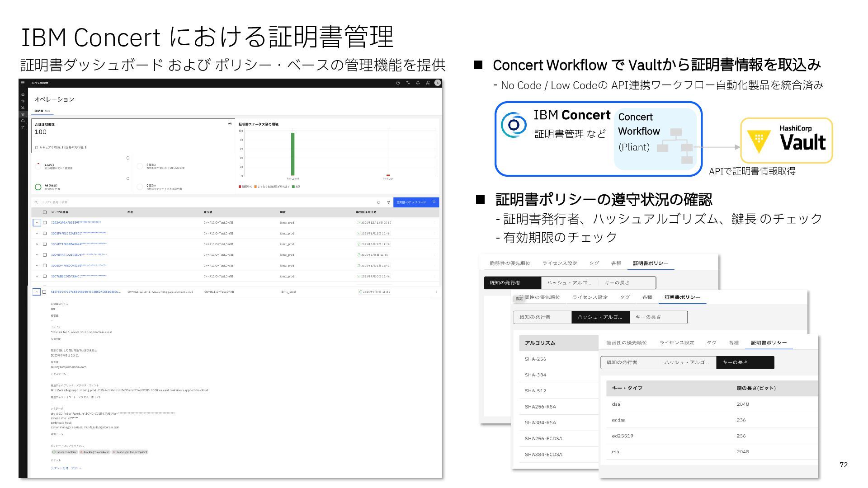Open the filter funnel icon
Screen dimensions: 868x488
pos(388,202)
